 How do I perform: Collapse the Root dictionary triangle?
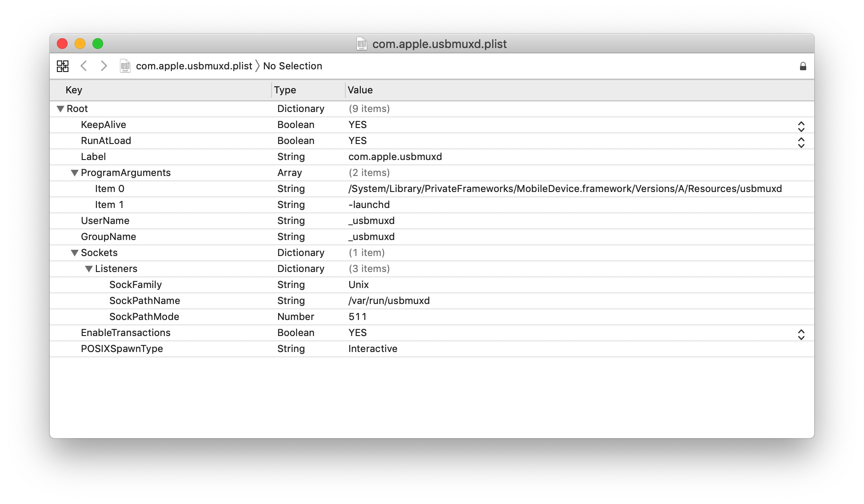coord(60,109)
